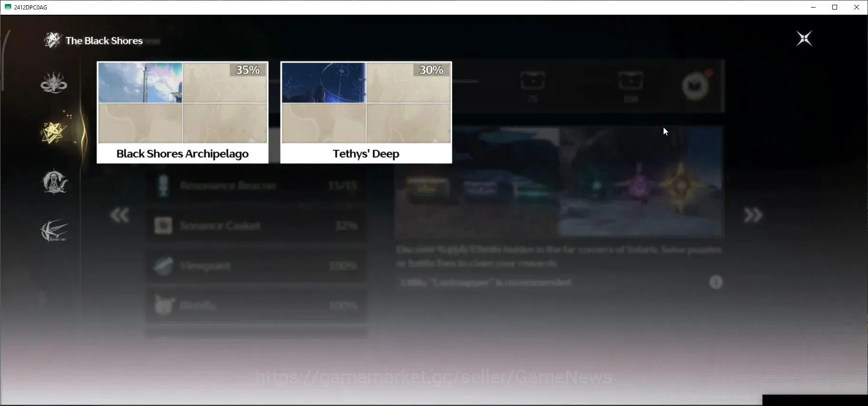868x406 pixels.
Task: Close the 2412DPC0AG window
Action: click(857, 7)
